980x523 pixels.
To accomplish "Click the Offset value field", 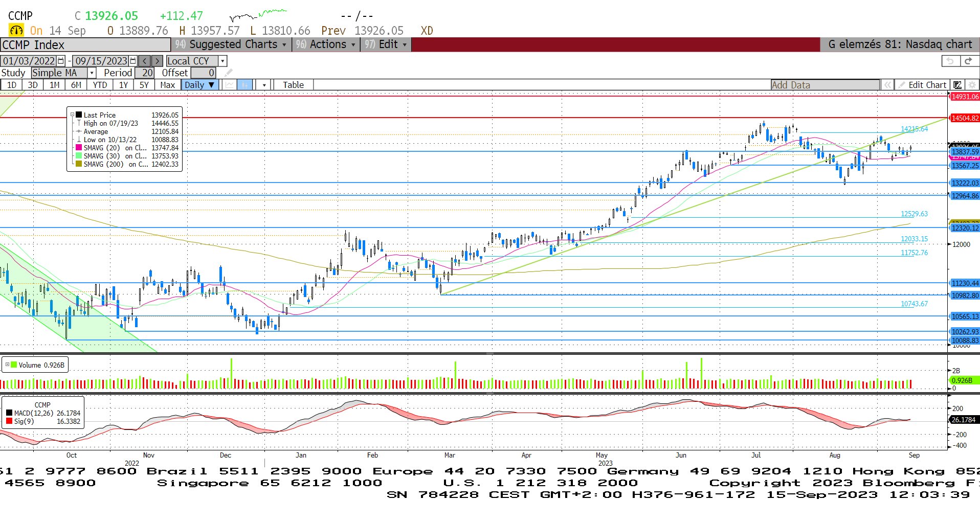I will click(x=203, y=73).
